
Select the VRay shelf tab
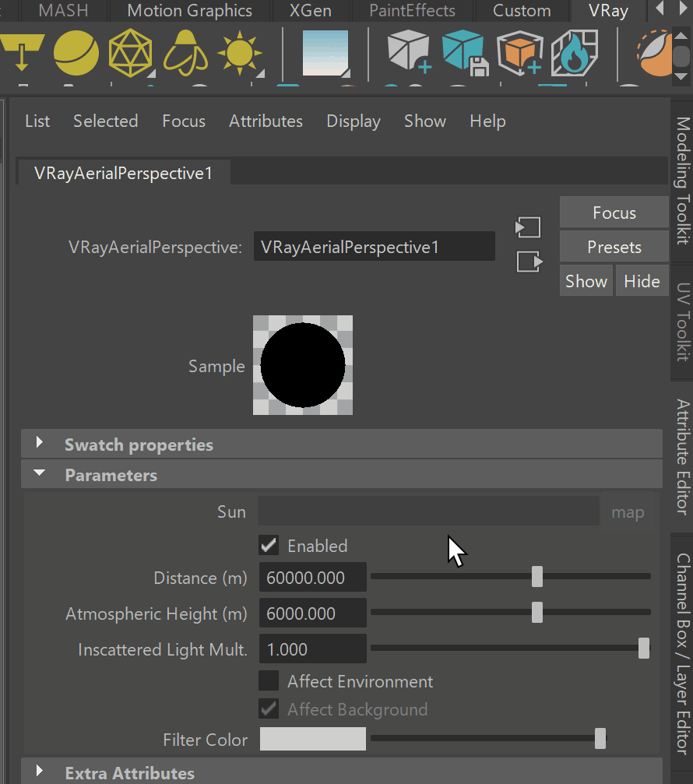click(608, 10)
